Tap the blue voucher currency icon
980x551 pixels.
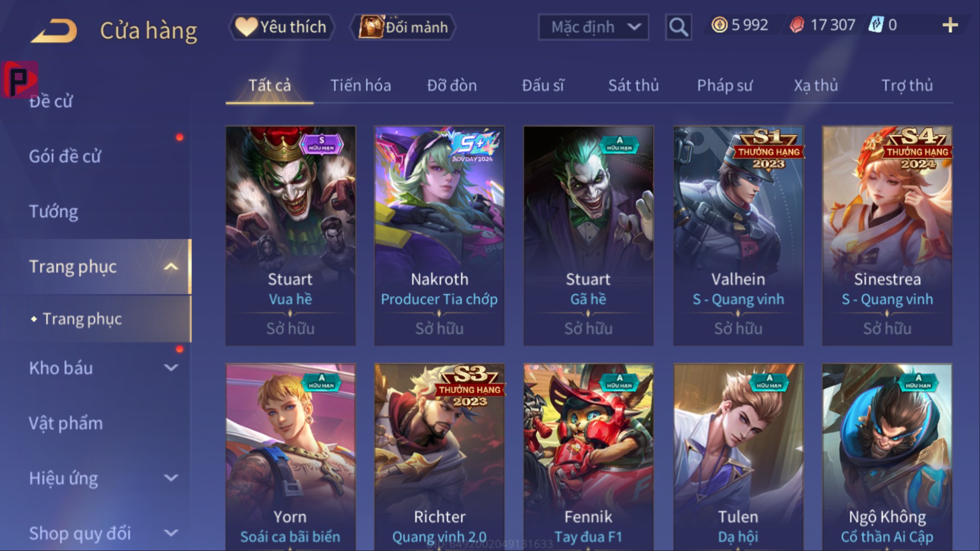(x=875, y=25)
